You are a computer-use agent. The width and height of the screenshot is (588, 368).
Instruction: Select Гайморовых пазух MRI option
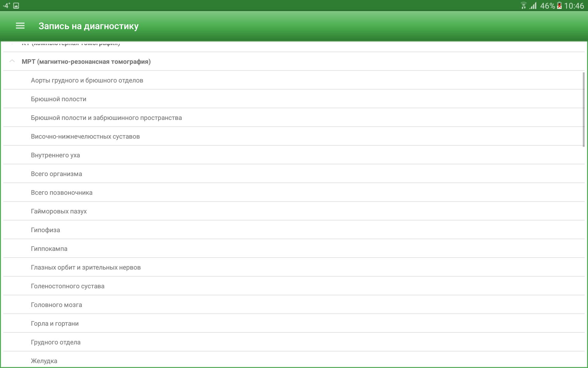point(59,211)
